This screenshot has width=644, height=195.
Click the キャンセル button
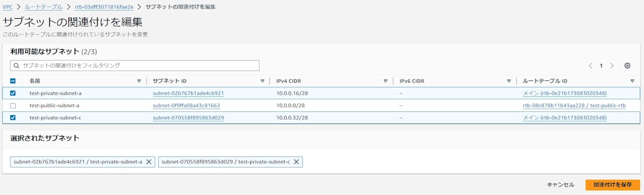560,185
